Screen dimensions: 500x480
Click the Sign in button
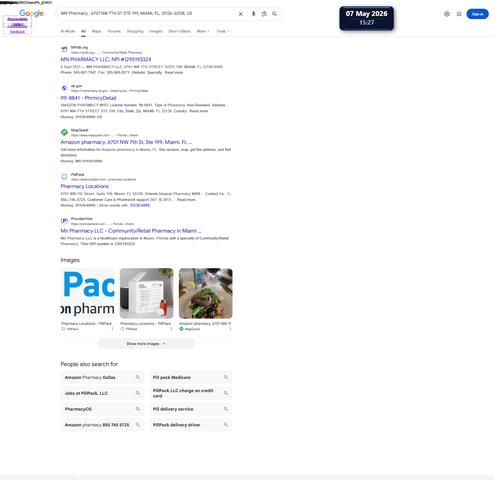point(477,14)
